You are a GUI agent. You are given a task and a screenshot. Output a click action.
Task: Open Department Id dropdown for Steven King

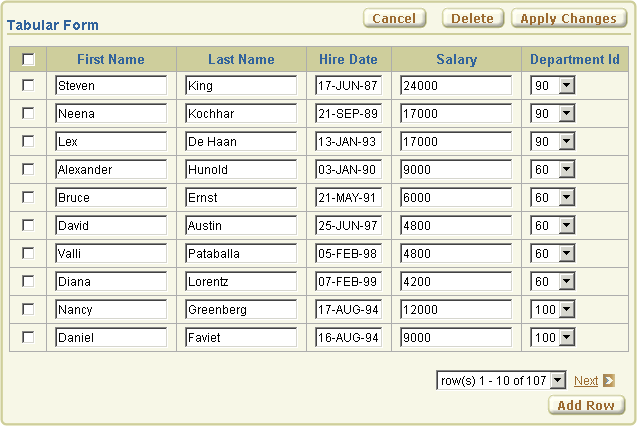552,85
